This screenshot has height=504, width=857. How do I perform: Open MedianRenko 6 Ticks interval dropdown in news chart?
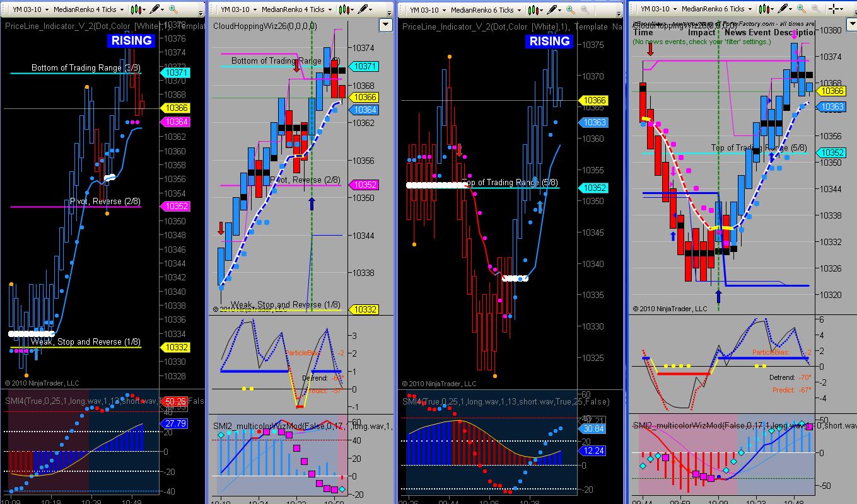(x=718, y=9)
